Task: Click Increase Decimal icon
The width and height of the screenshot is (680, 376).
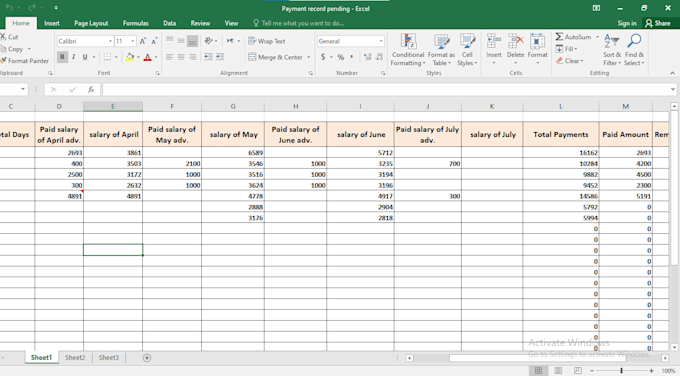Action: tap(367, 57)
